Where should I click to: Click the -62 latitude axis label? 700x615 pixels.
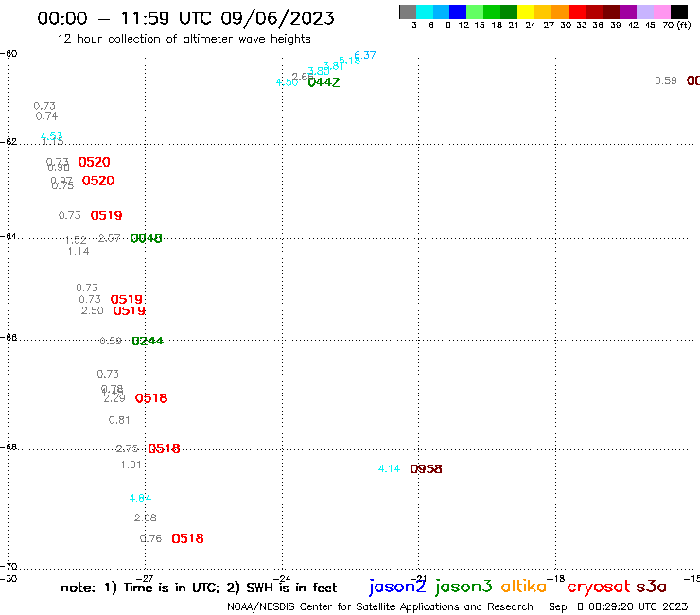[9, 142]
